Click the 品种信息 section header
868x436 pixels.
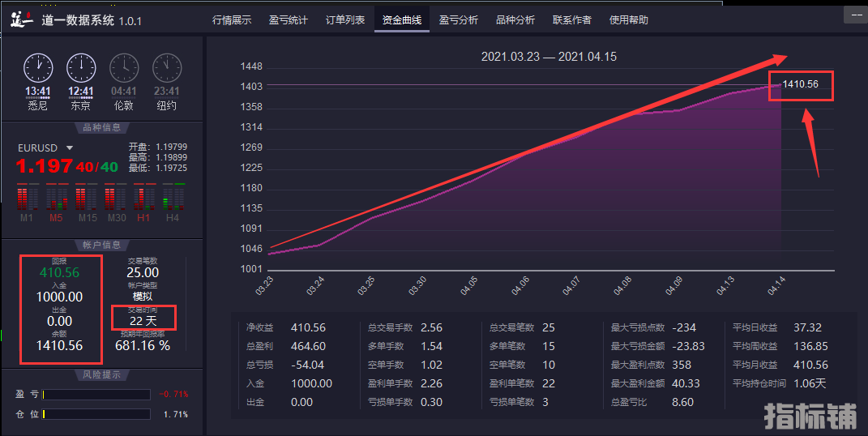pos(102,127)
